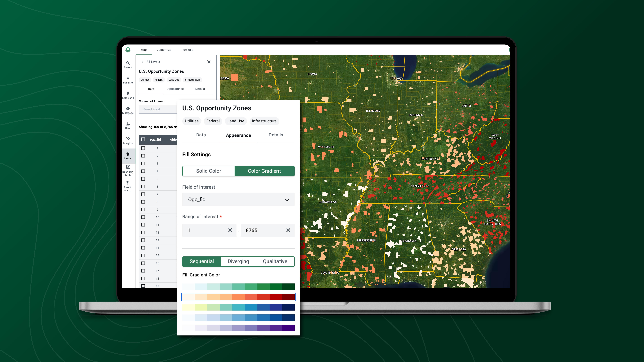This screenshot has height=362, width=644.
Task: Open the Rent sidebar icon
Action: [x=128, y=126]
